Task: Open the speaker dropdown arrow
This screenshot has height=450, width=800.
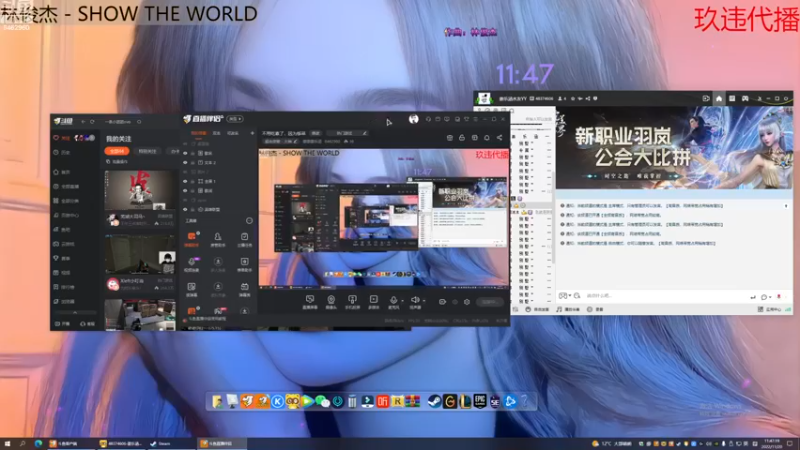Action: click(424, 301)
